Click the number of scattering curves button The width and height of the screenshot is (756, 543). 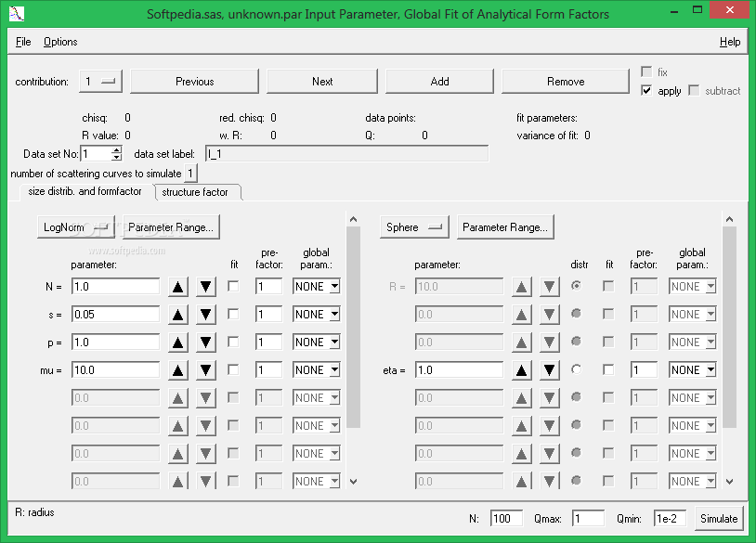(x=190, y=173)
